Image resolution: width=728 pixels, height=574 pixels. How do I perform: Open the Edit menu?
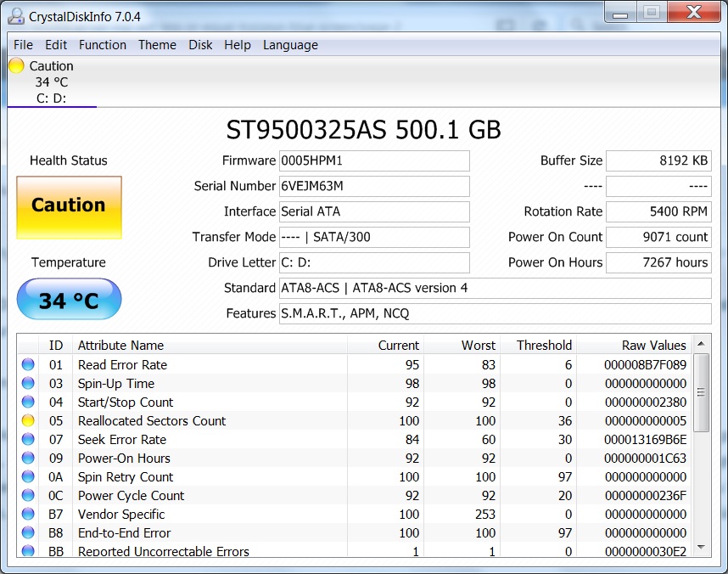pos(56,45)
